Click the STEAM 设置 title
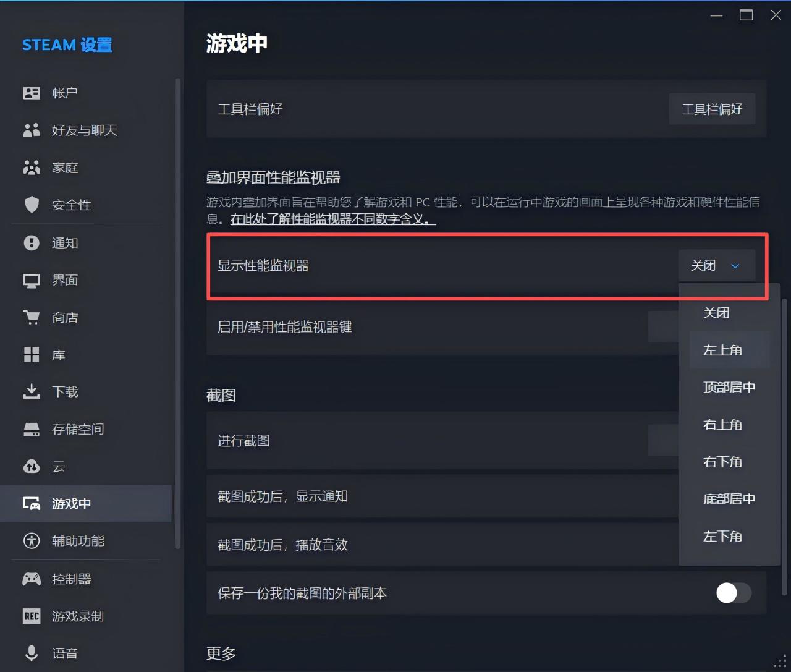This screenshot has height=672, width=791. click(x=67, y=45)
